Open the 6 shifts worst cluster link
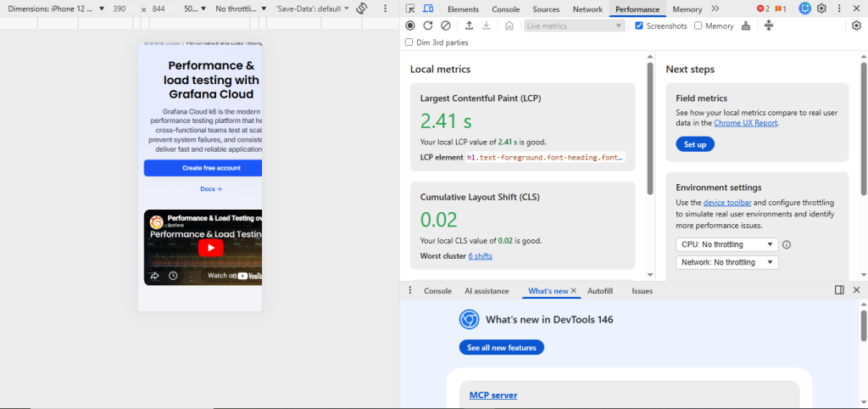868x409 pixels. point(480,256)
